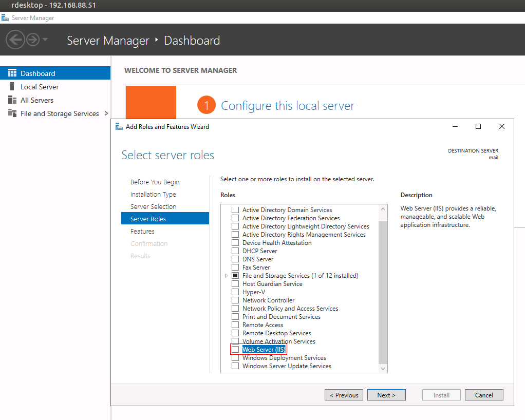
Task: Open the navigation history dropdown arrow
Action: coord(45,40)
